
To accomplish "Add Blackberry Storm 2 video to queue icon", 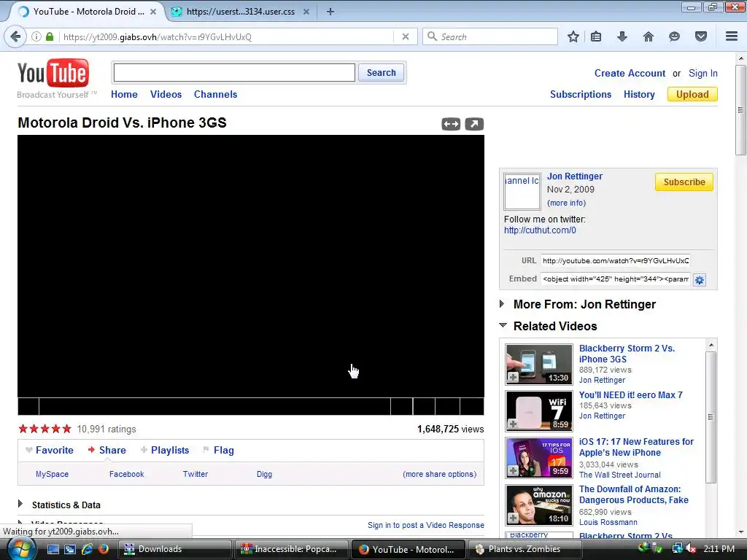I will [x=513, y=378].
